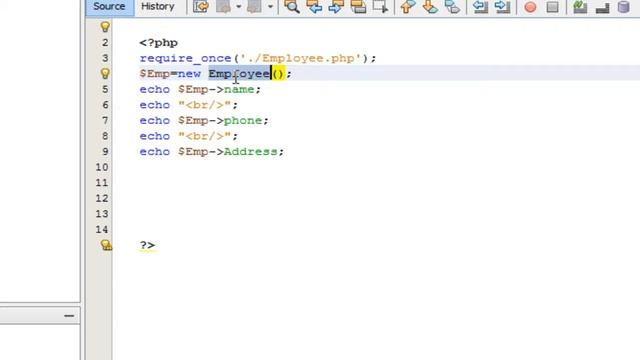Click the require_once keyword
Screen dimensions: 640x360
185,58
